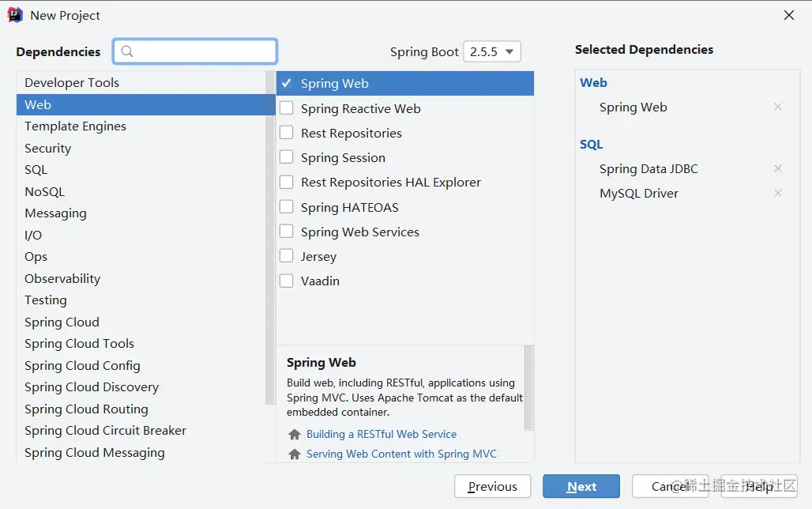Tick the Spring Web Services checkbox

click(x=287, y=231)
